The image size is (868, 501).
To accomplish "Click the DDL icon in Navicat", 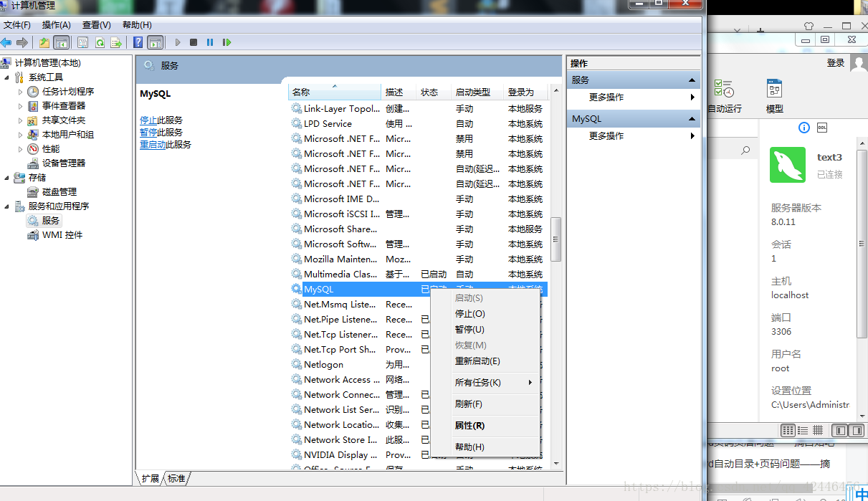I will tap(823, 128).
